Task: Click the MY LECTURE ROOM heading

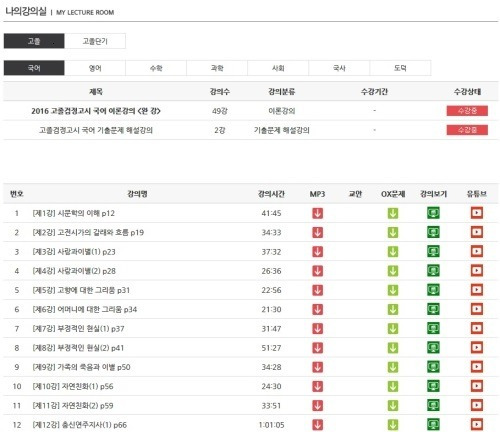Action: click(85, 13)
